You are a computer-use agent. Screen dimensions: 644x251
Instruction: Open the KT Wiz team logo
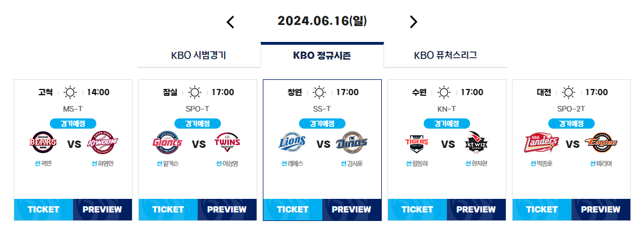476,143
